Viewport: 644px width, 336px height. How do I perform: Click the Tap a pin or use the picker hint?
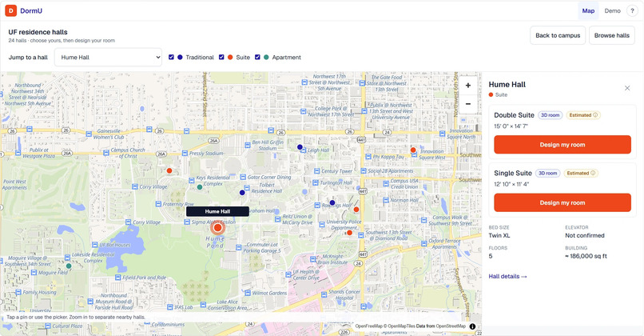(76, 317)
